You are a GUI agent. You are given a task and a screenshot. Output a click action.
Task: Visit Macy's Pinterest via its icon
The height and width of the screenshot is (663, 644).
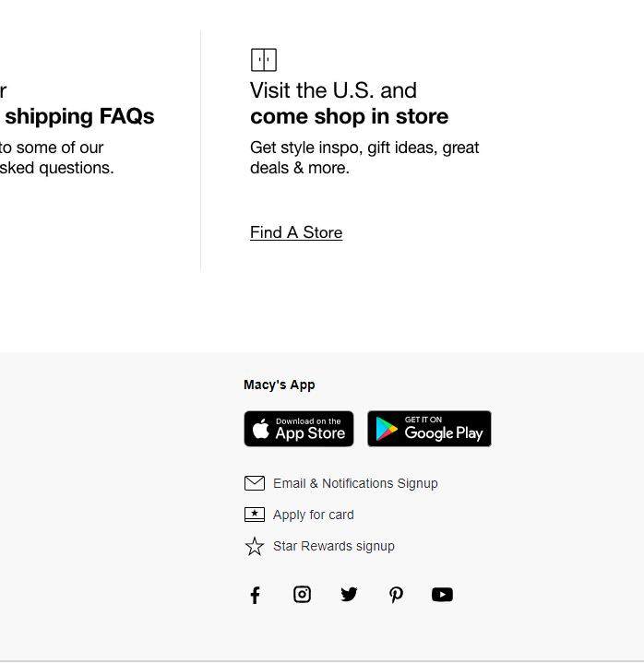tap(396, 596)
